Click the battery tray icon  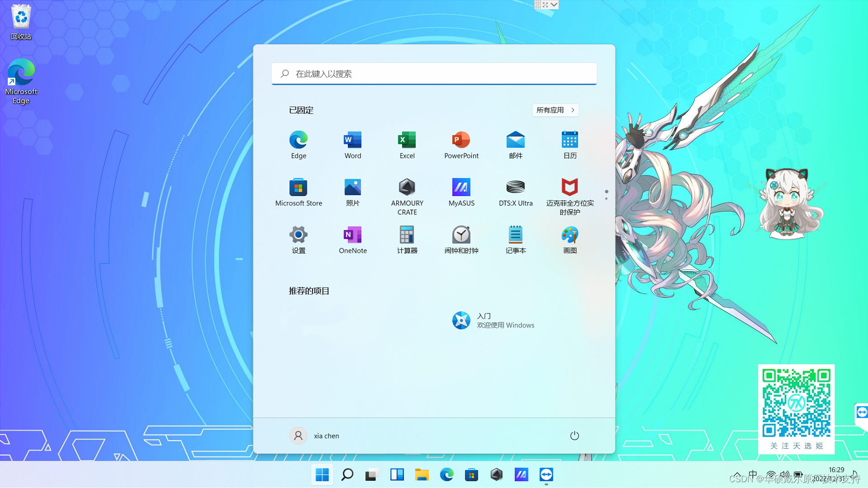(798, 475)
